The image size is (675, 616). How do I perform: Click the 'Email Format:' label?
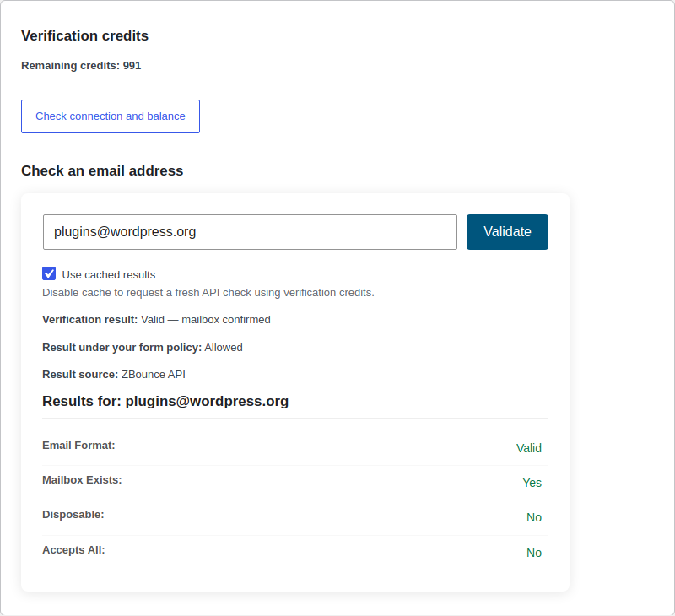(78, 446)
